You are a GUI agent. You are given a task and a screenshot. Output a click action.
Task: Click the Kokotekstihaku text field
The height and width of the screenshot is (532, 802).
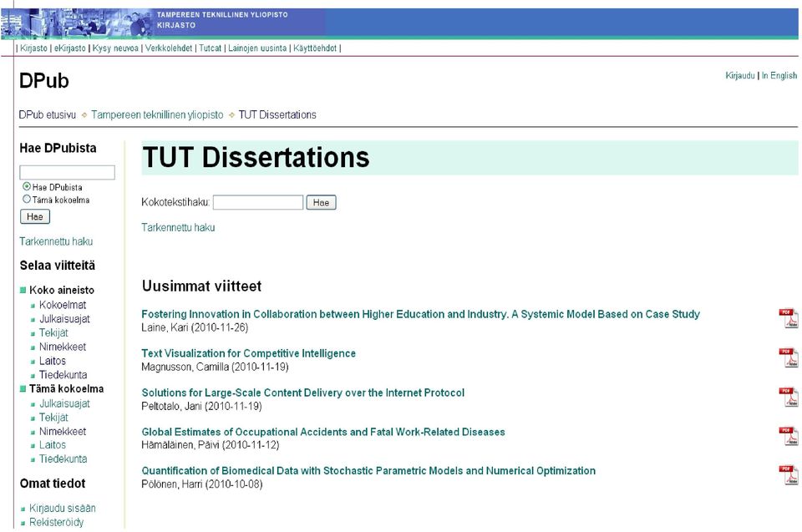pyautogui.click(x=258, y=203)
